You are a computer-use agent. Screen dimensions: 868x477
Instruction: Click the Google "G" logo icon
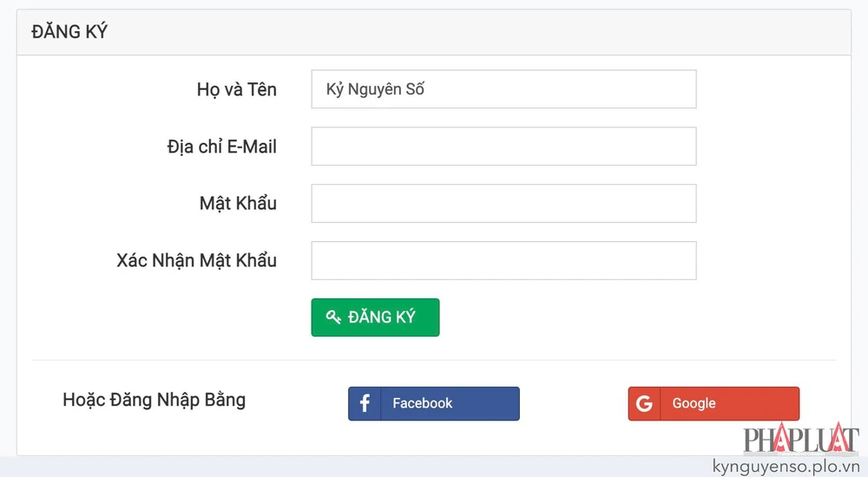(644, 403)
